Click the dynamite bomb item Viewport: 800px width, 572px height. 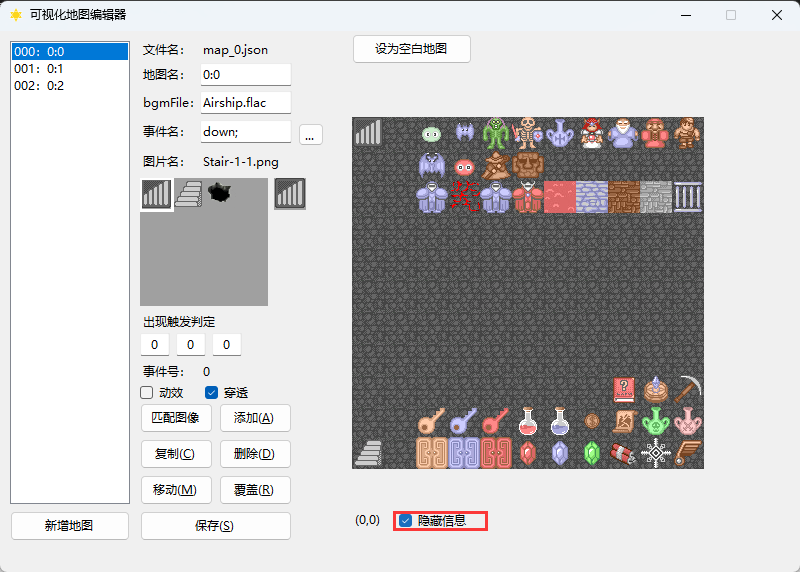point(623,453)
